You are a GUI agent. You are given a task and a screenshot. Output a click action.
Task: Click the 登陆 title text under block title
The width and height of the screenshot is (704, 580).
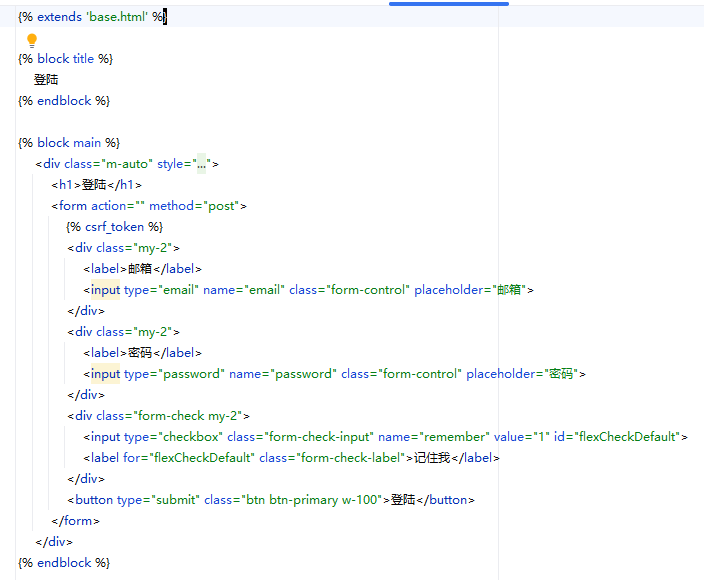46,80
